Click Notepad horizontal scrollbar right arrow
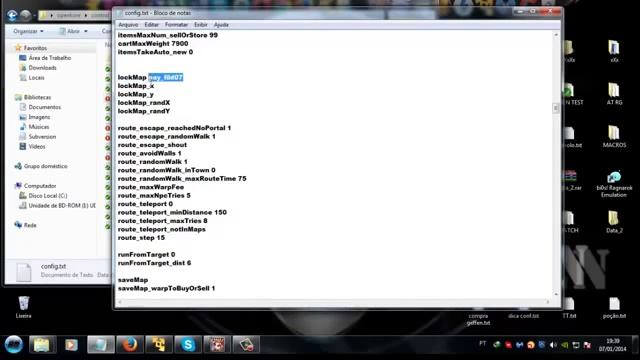 coord(548,302)
